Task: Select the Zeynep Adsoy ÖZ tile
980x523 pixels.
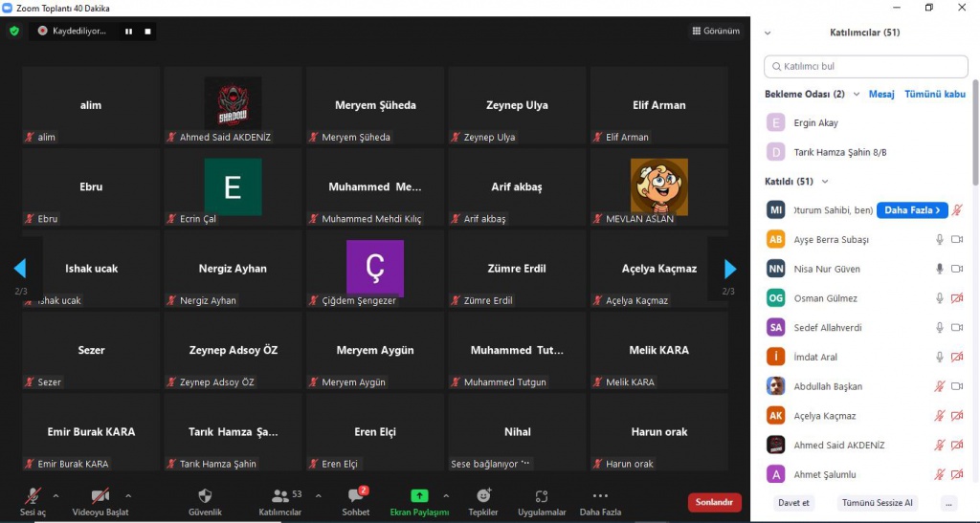Action: (234, 351)
